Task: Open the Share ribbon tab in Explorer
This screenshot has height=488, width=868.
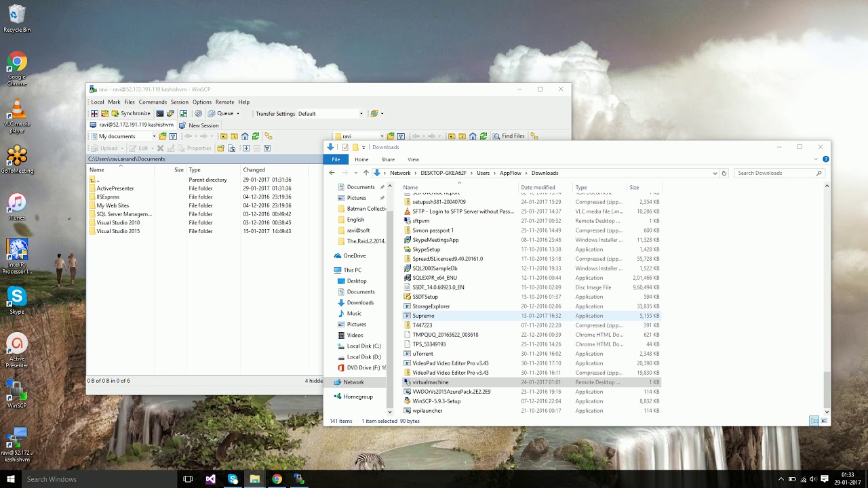Action: point(388,159)
